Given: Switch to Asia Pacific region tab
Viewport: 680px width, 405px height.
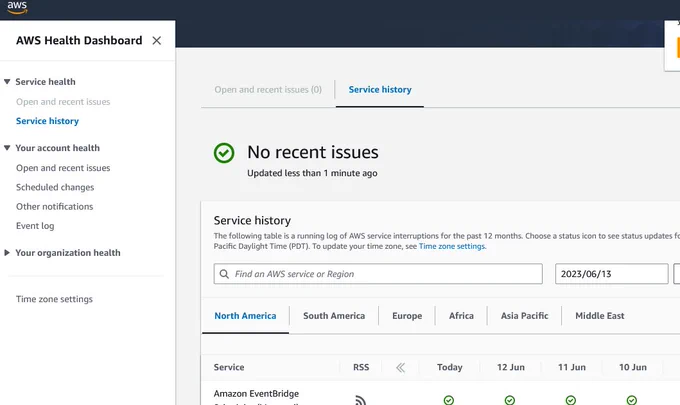Looking at the screenshot, I should pos(524,316).
